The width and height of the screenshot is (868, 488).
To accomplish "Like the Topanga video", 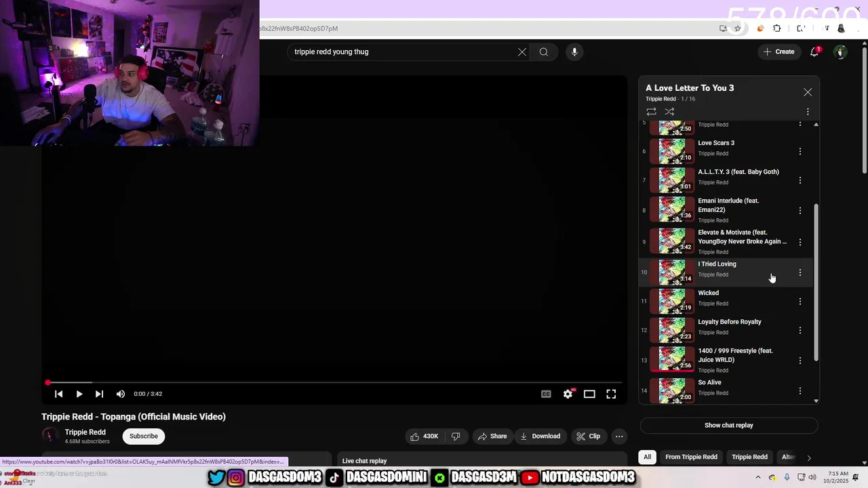I will point(424,436).
